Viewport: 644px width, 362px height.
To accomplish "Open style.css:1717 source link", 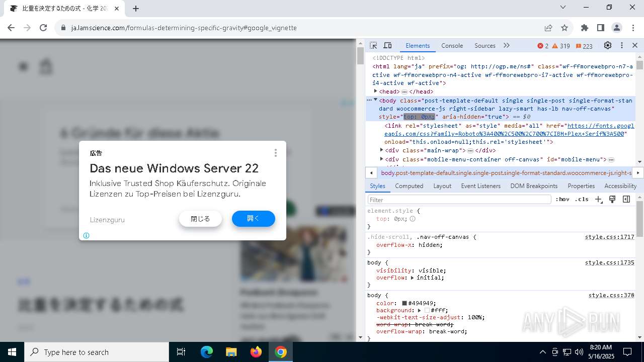I will tap(609, 237).
